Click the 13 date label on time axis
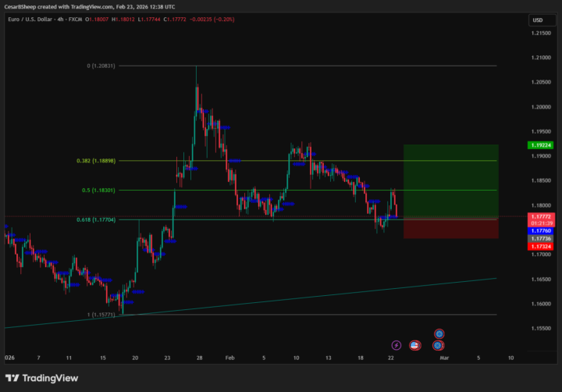Screen dimensions: 562x392 pyautogui.click(x=329, y=358)
